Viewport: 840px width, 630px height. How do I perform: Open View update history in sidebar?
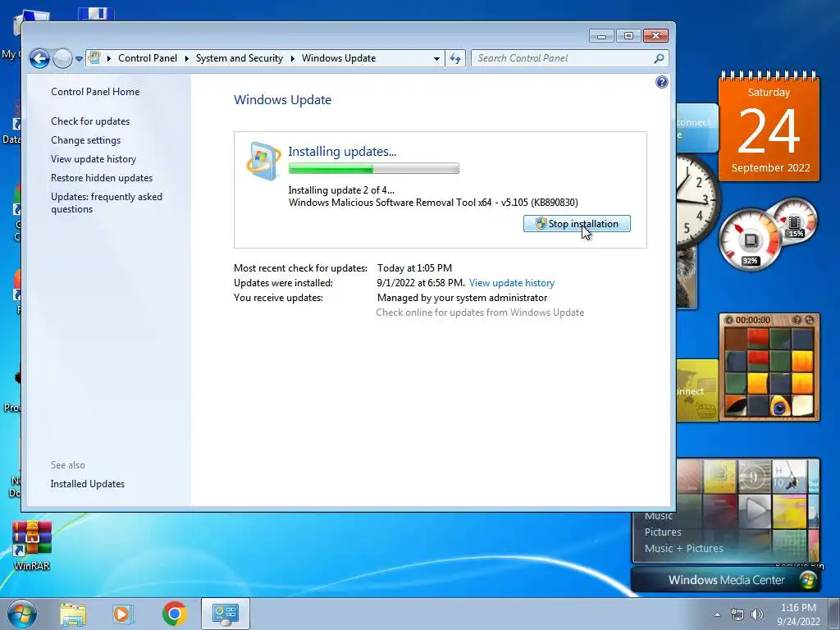pyautogui.click(x=94, y=159)
